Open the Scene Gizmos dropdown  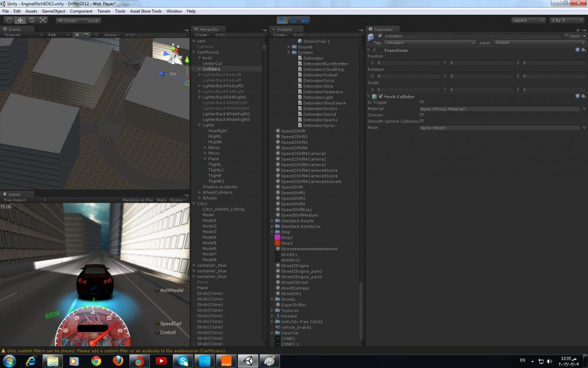(x=112, y=35)
